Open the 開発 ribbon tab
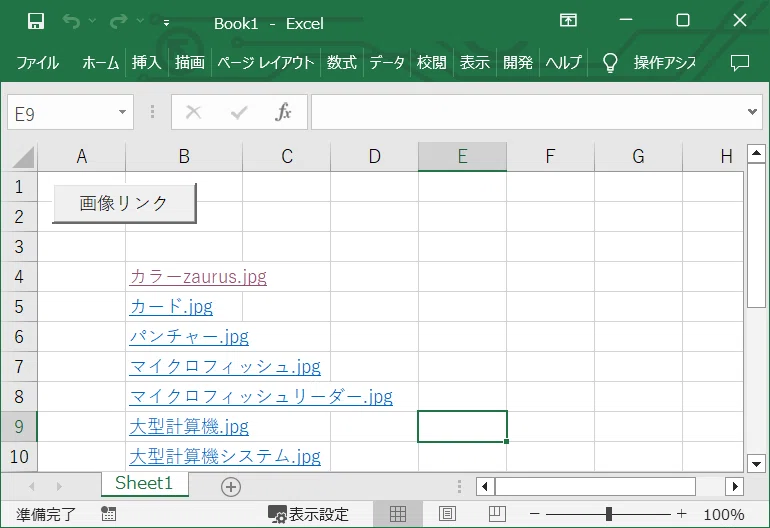The width and height of the screenshot is (770, 528). 518,63
